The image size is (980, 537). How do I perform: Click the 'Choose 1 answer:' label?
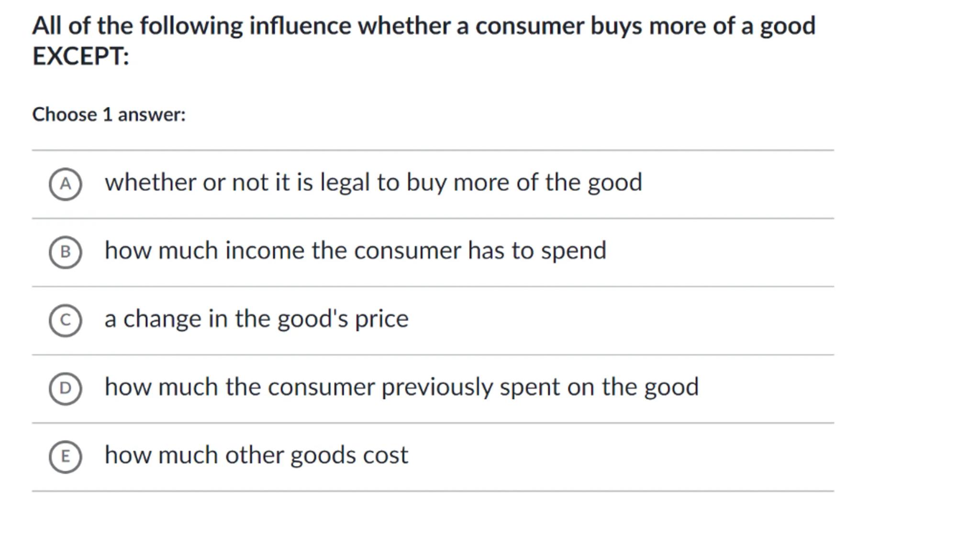tap(109, 115)
